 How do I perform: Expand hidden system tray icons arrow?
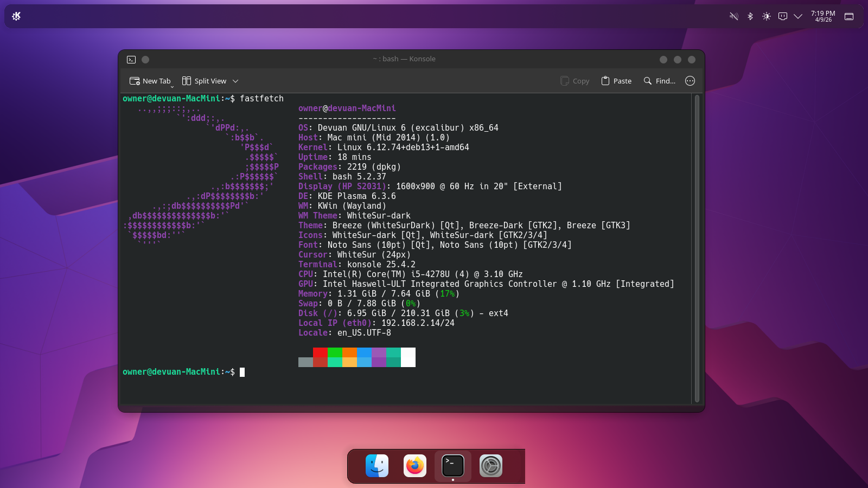tap(798, 16)
